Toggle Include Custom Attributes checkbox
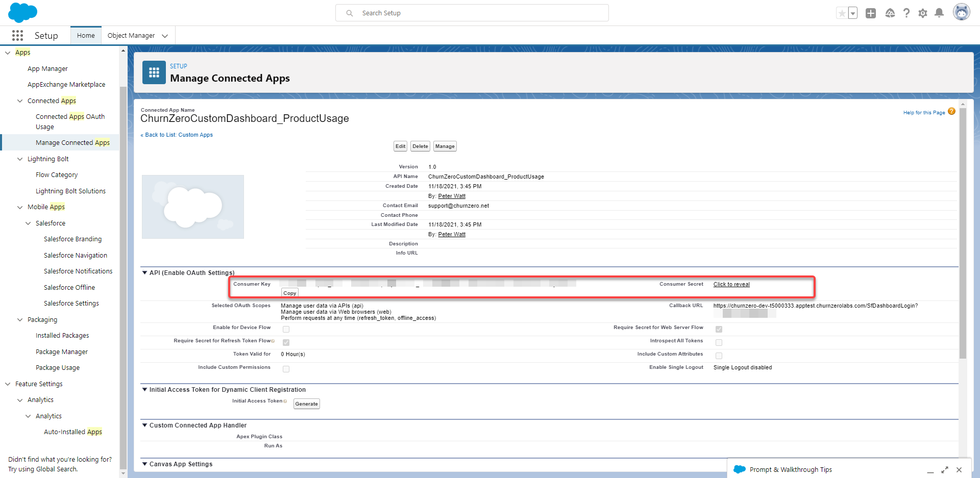The height and width of the screenshot is (478, 980). [719, 356]
